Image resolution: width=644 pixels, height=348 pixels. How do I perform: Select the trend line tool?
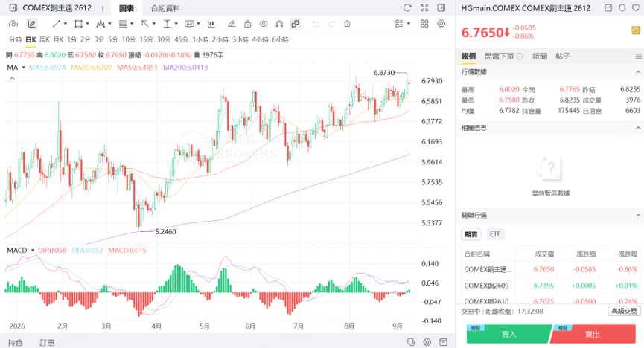click(x=57, y=24)
